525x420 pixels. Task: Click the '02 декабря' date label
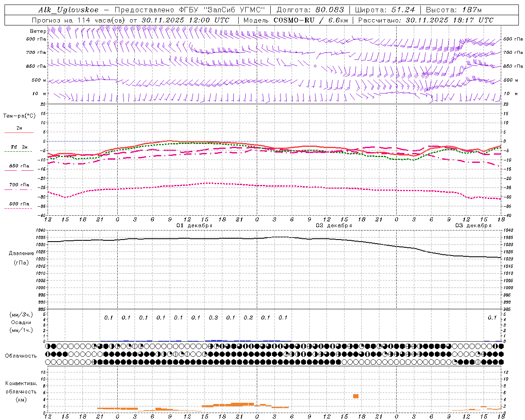(x=334, y=226)
